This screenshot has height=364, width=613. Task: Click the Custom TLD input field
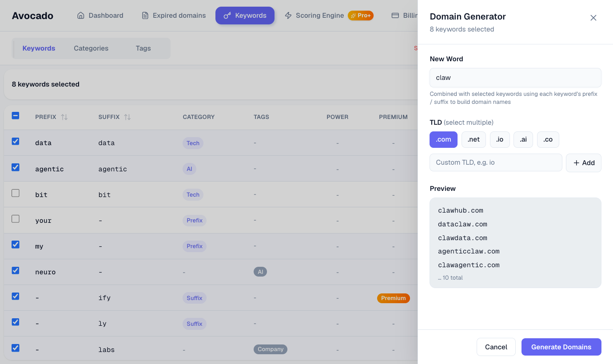point(496,162)
